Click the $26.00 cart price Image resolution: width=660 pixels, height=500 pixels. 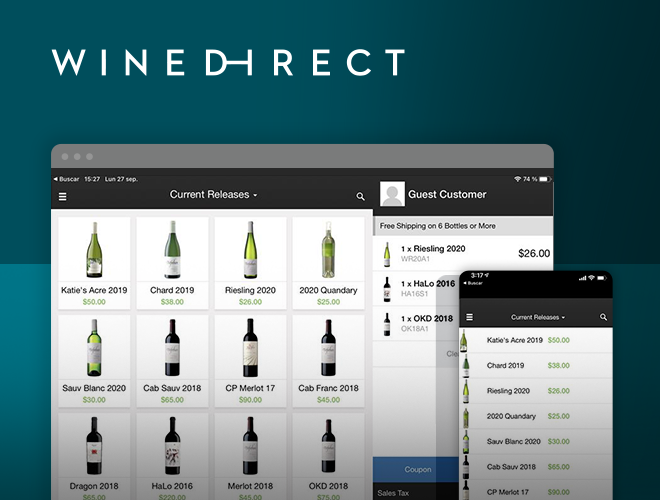pyautogui.click(x=534, y=253)
